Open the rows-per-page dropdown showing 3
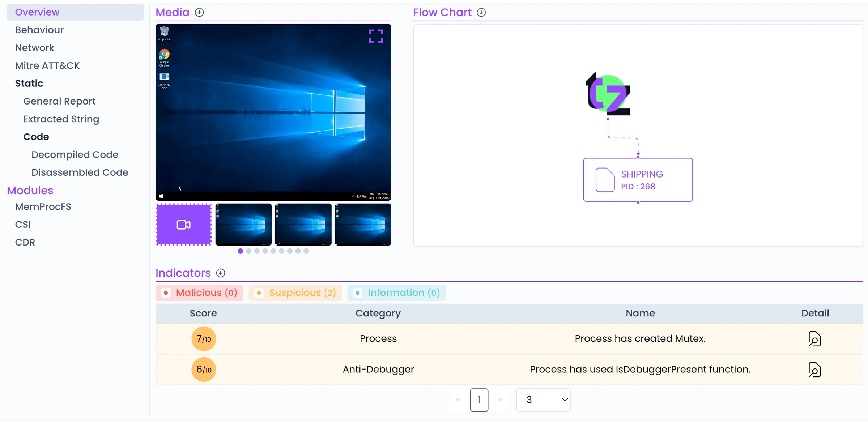The image size is (868, 422). (543, 400)
